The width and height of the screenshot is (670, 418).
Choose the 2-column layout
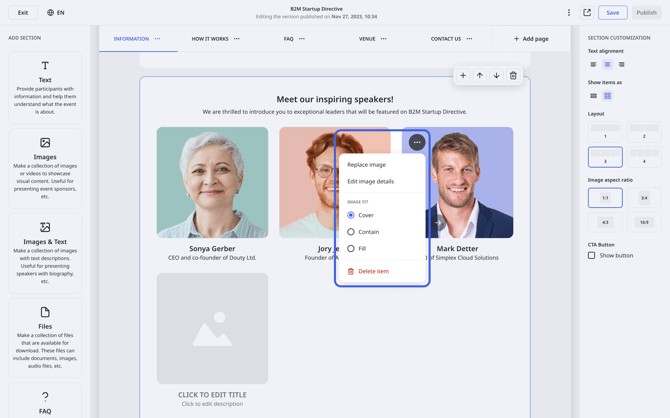coord(644,132)
